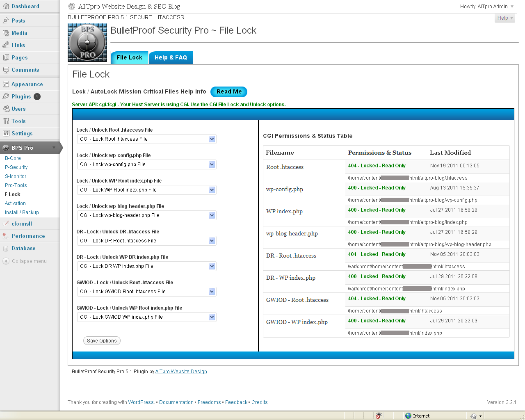
Task: Click the Permissions & Status column header
Action: click(380, 153)
